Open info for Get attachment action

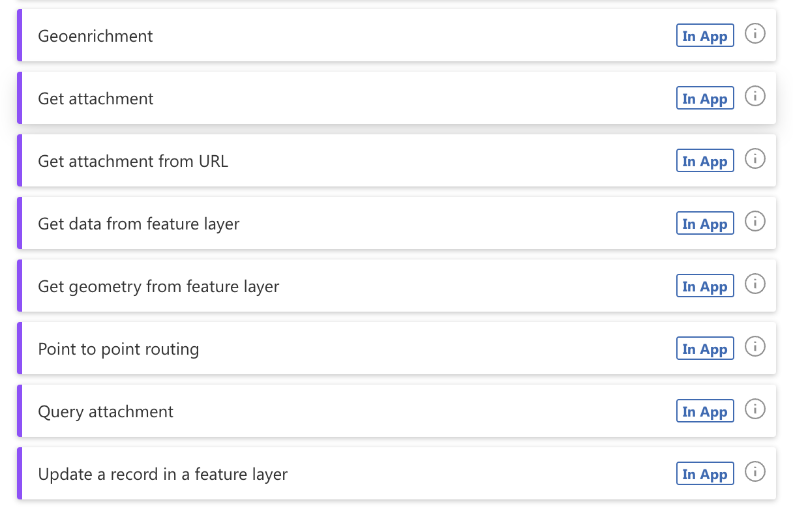coord(755,96)
